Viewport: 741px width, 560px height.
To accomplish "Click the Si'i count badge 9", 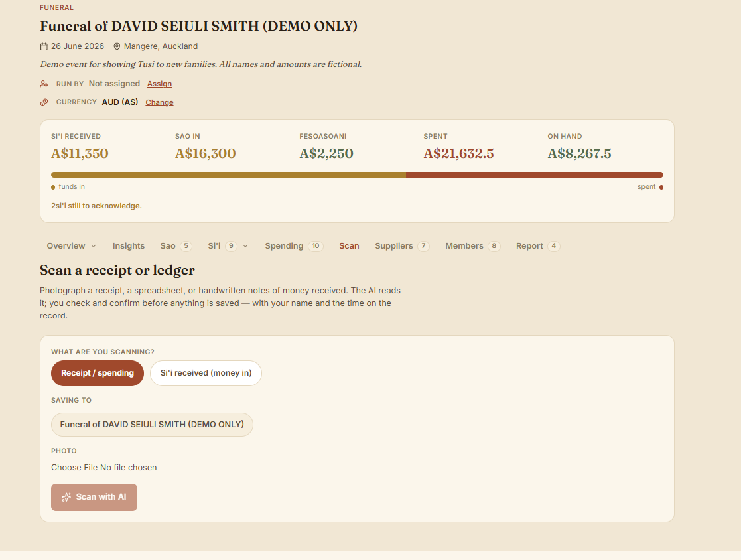I will pos(231,245).
